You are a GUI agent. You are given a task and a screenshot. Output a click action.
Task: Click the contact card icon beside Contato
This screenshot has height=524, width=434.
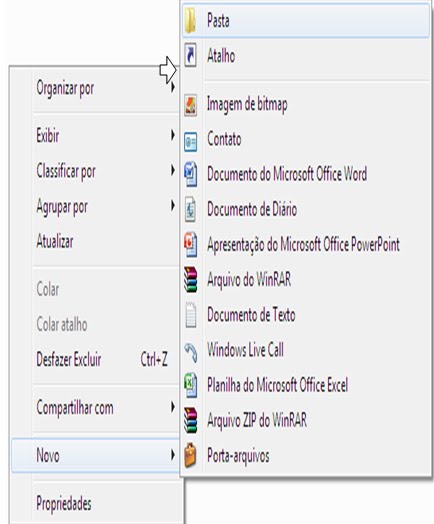(x=190, y=142)
